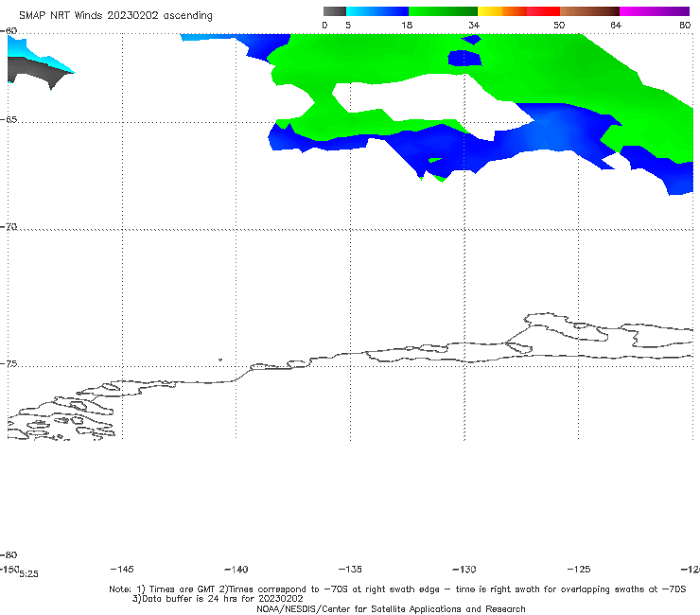Click the latitude label '-80'
The width and height of the screenshot is (700, 615).
(x=9, y=554)
